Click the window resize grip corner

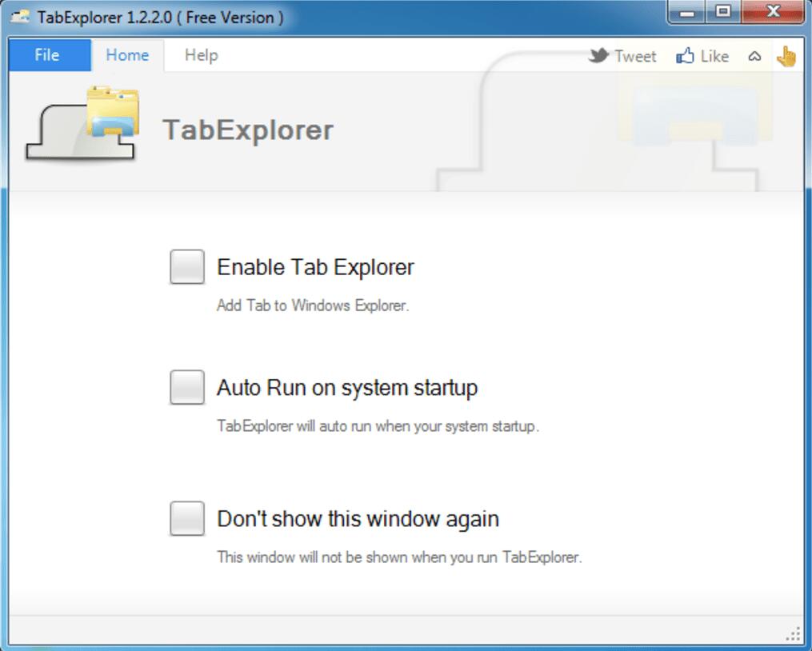pos(794,634)
